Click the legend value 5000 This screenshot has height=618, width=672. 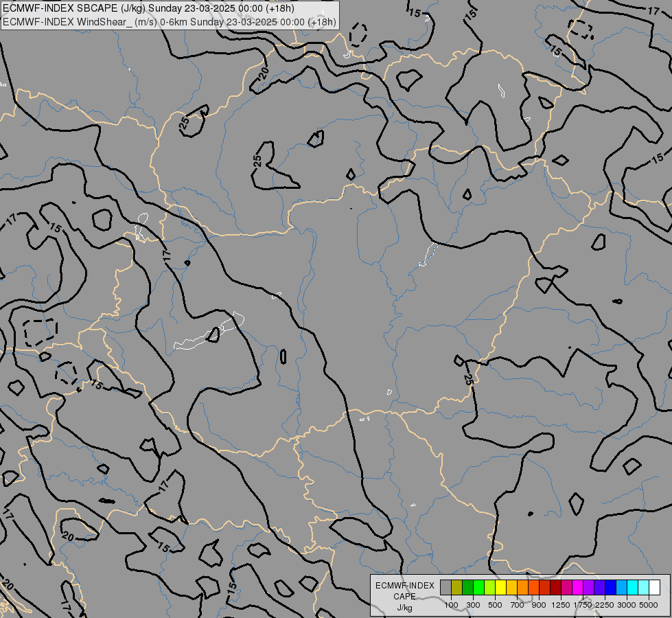(649, 605)
